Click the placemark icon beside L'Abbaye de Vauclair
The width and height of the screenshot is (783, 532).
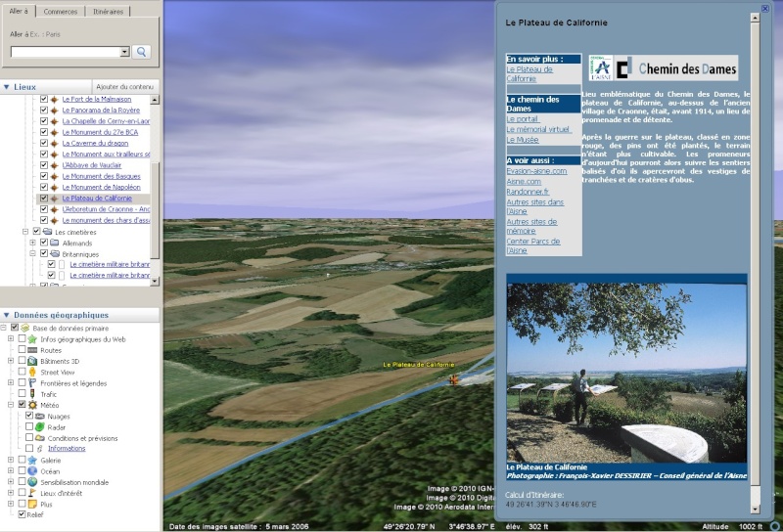coord(54,165)
